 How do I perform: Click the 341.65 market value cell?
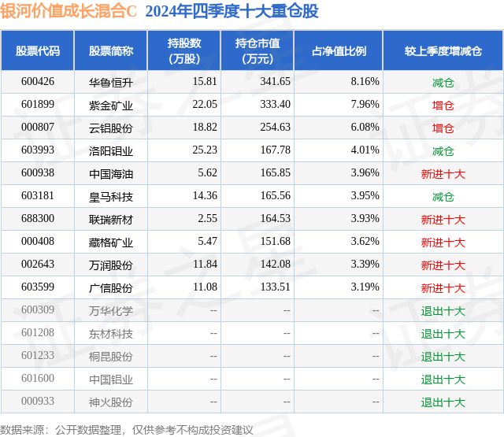tap(275, 82)
